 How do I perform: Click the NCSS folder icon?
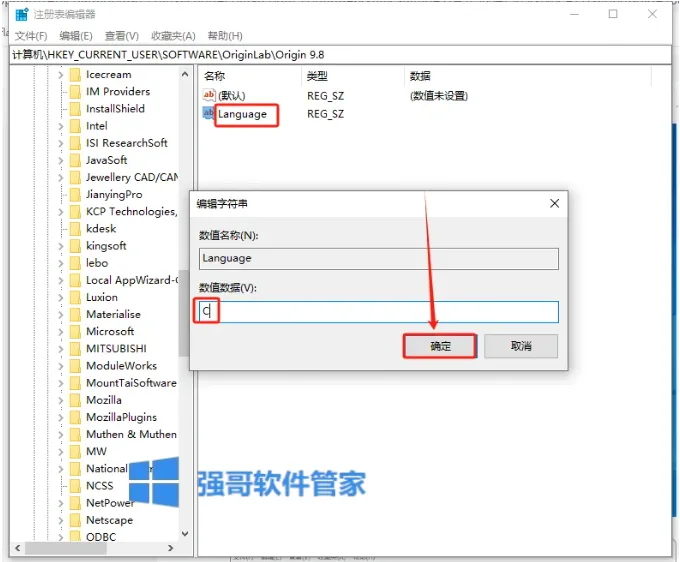[x=75, y=486]
